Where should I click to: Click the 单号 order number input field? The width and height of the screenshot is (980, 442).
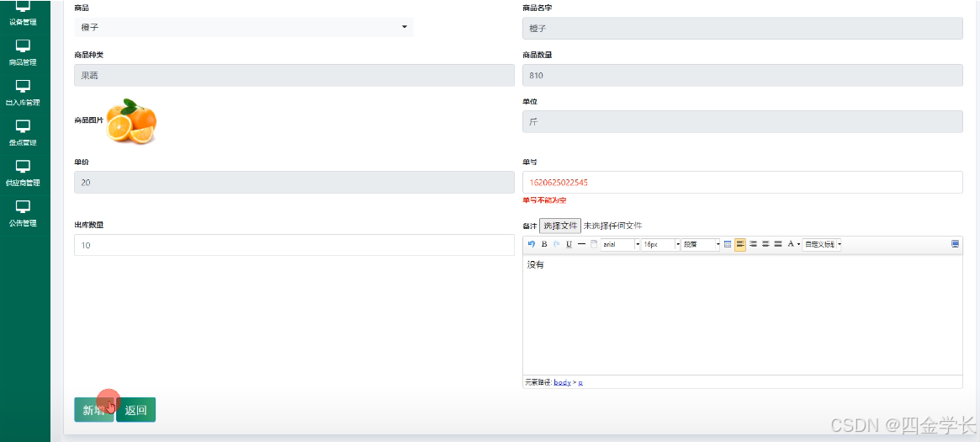[x=743, y=183]
